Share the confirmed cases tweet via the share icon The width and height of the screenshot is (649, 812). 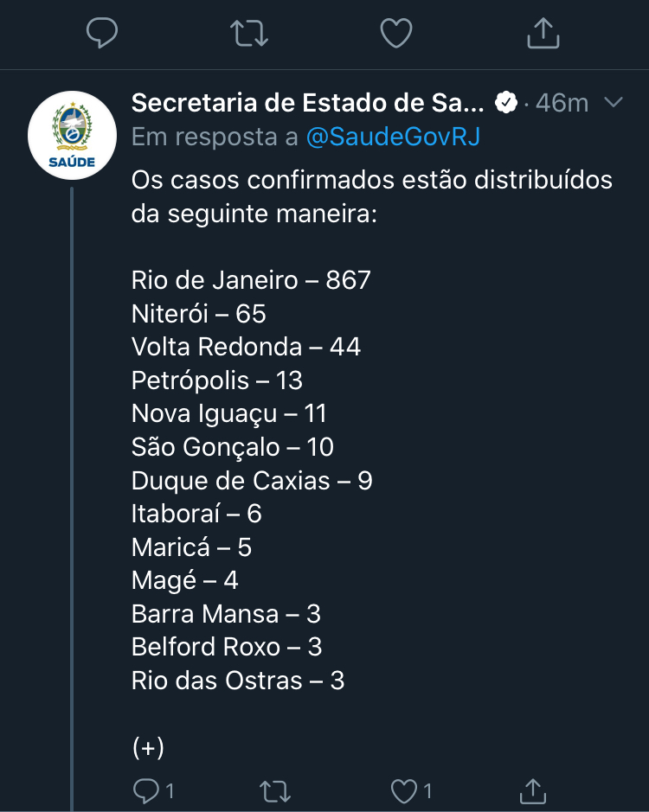(533, 790)
